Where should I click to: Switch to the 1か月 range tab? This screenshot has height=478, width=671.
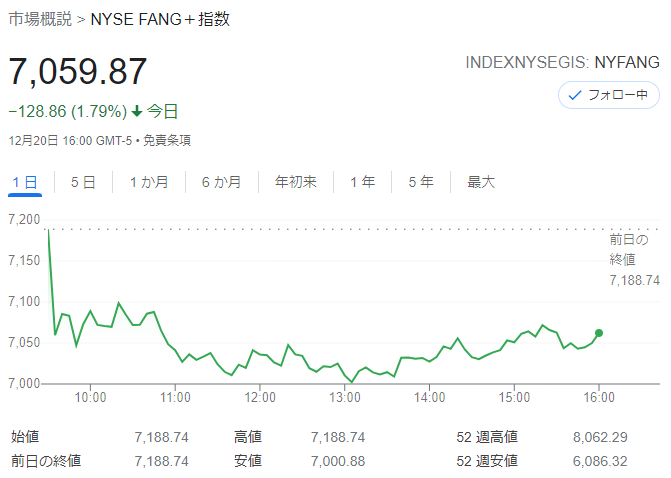click(149, 182)
